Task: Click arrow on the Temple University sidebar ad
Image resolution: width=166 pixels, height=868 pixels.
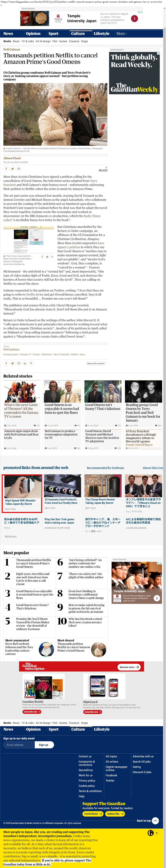Action: click(x=157, y=598)
